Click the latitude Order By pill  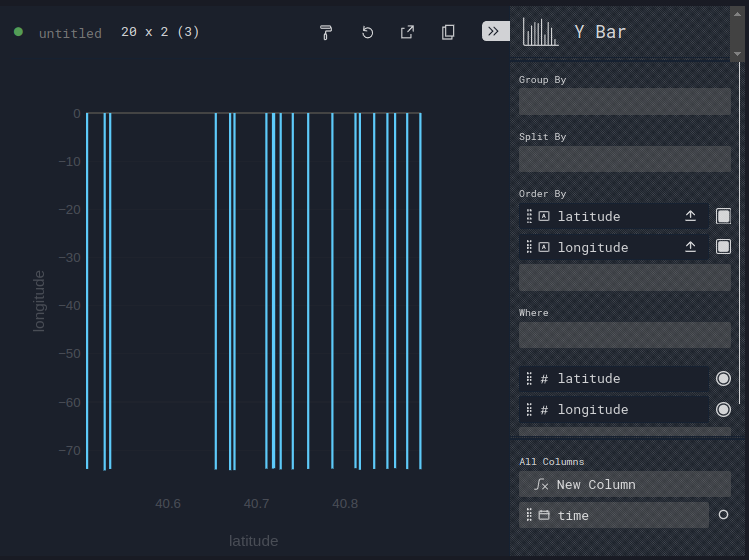tap(614, 216)
